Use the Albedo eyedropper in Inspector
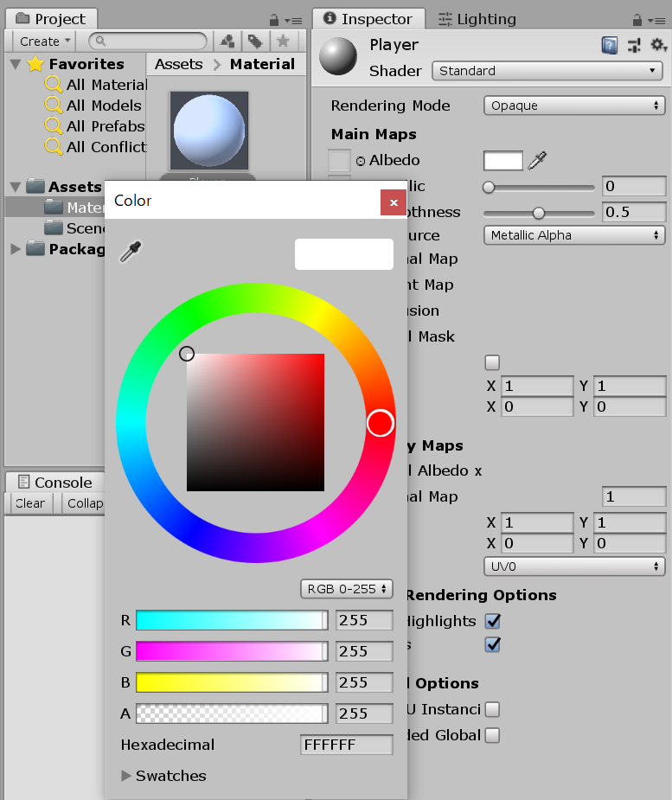672x800 pixels. pos(537,160)
